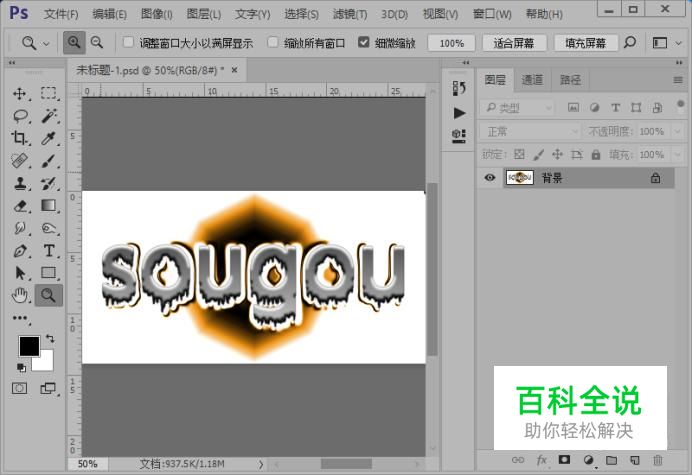Viewport: 692px width, 475px height.
Task: Open the 滤镜(T) menu
Action: click(349, 14)
